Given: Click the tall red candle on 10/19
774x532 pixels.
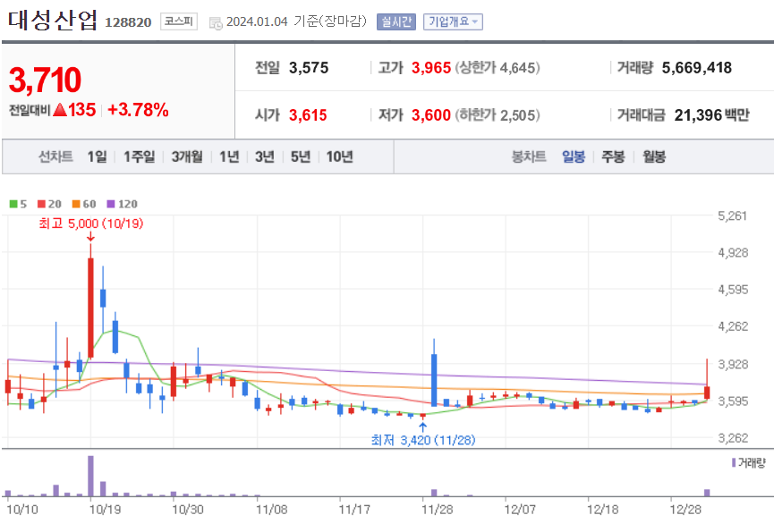Looking at the screenshot, I should (x=91, y=308).
